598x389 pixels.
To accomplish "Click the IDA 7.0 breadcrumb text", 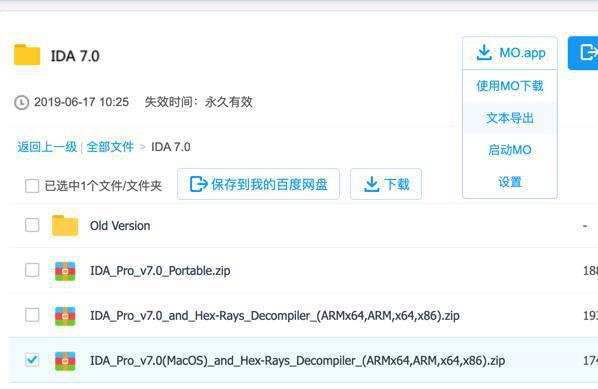I will pyautogui.click(x=171, y=147).
